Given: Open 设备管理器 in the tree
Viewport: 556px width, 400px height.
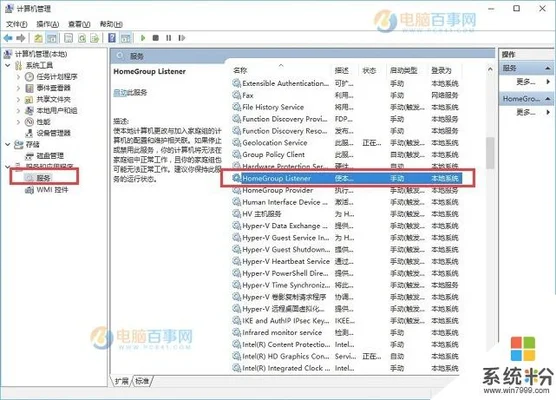Looking at the screenshot, I should click(53, 133).
